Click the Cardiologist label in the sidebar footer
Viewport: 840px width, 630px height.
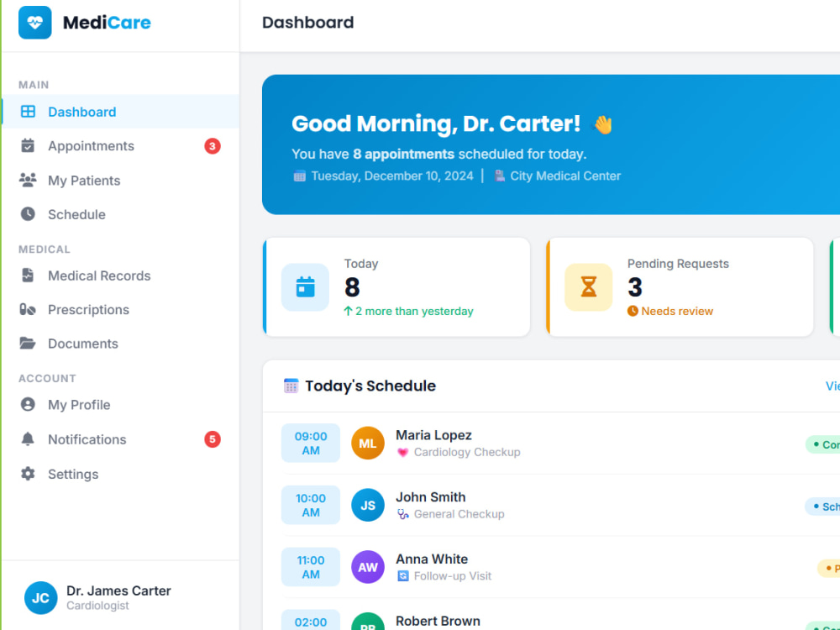97,606
